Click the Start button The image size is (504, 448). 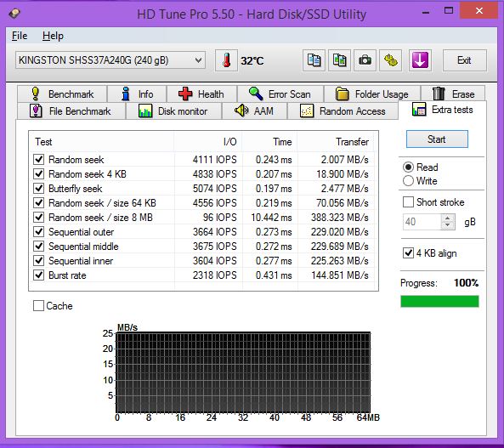point(437,139)
